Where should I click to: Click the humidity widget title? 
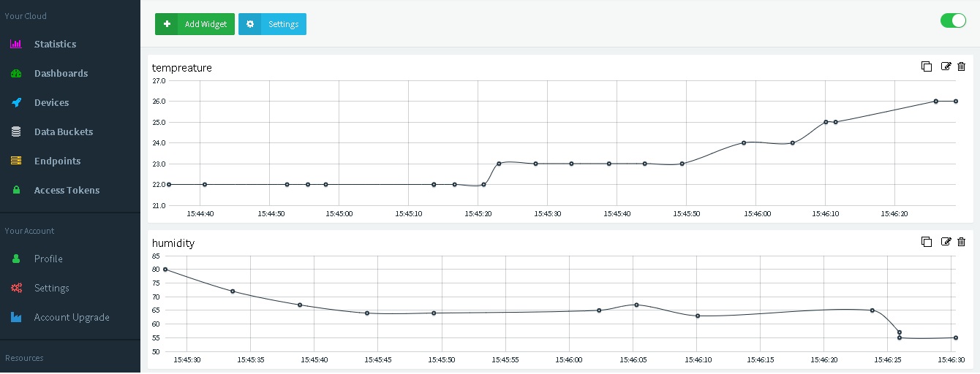click(x=173, y=243)
